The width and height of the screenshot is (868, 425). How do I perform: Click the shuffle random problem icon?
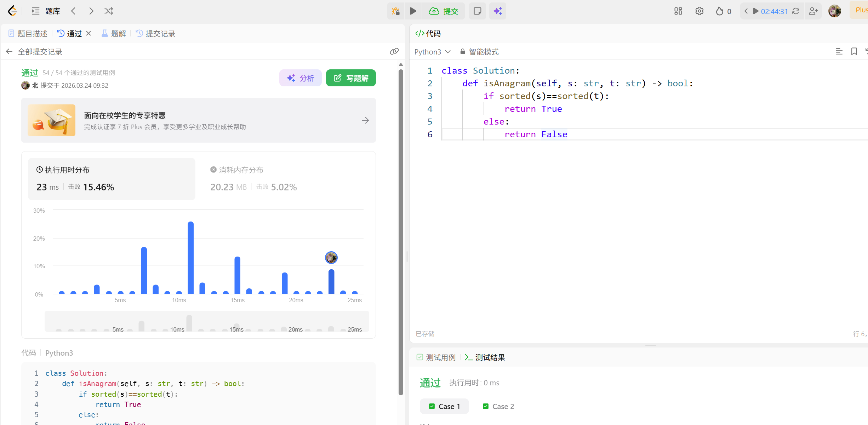click(109, 11)
